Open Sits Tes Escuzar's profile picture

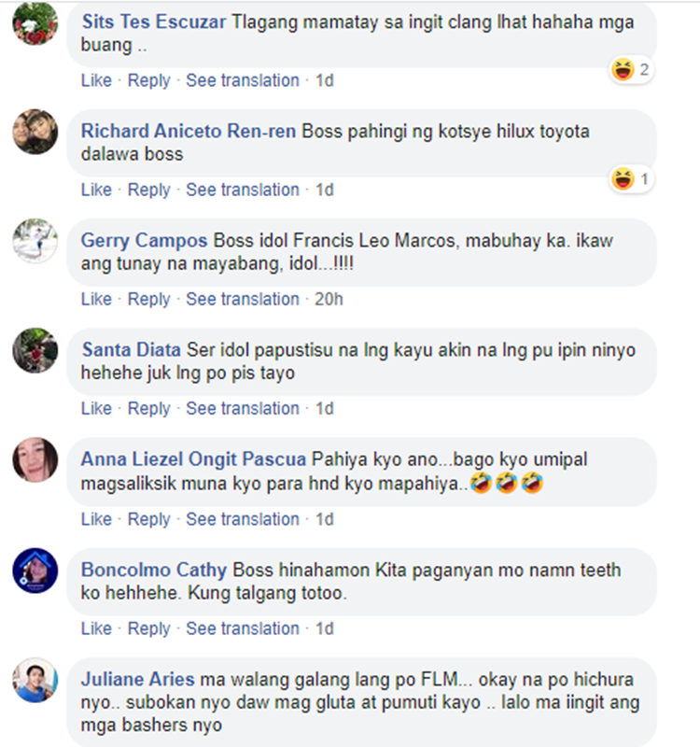pyautogui.click(x=35, y=22)
